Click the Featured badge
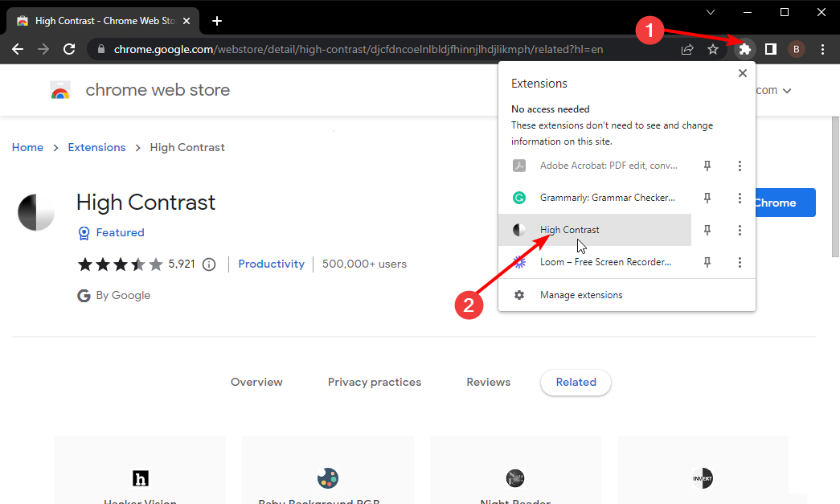840x504 pixels. tap(112, 232)
